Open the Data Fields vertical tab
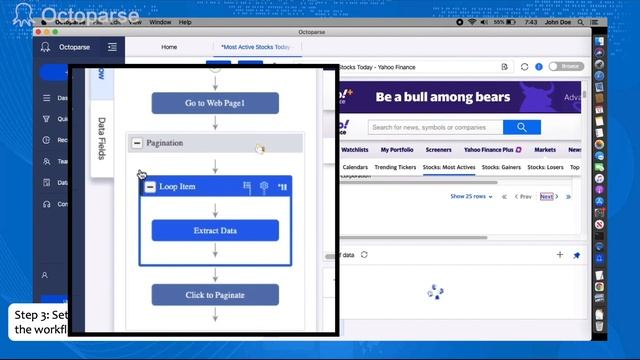 point(102,138)
